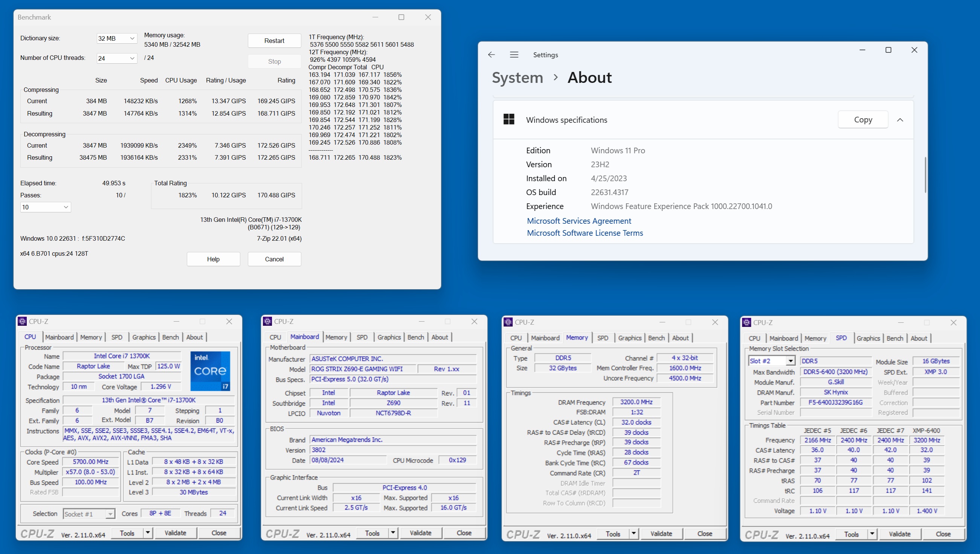
Task: Click the Total Rating value 170.488 GIPS
Action: [276, 195]
